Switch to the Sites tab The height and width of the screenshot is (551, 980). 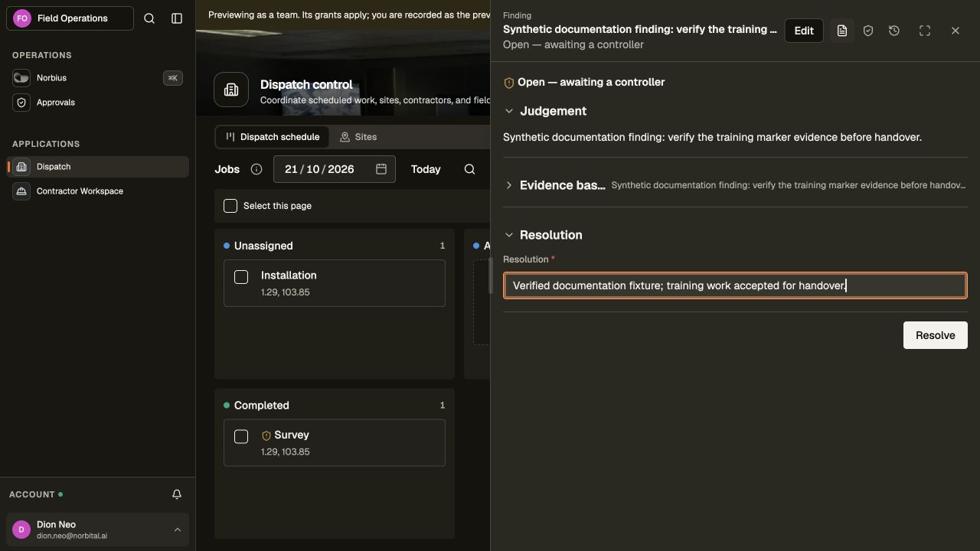pyautogui.click(x=358, y=137)
